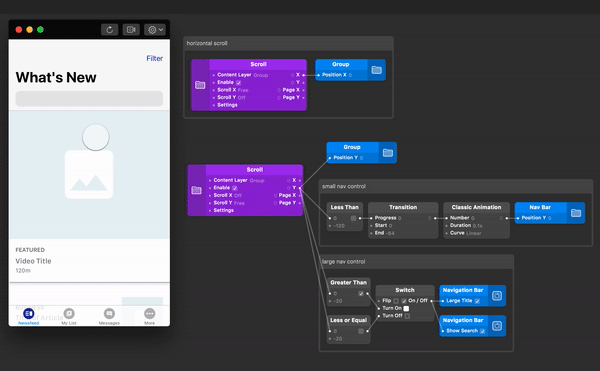Select the My List tab
Image resolution: width=600 pixels, height=371 pixels.
69,316
